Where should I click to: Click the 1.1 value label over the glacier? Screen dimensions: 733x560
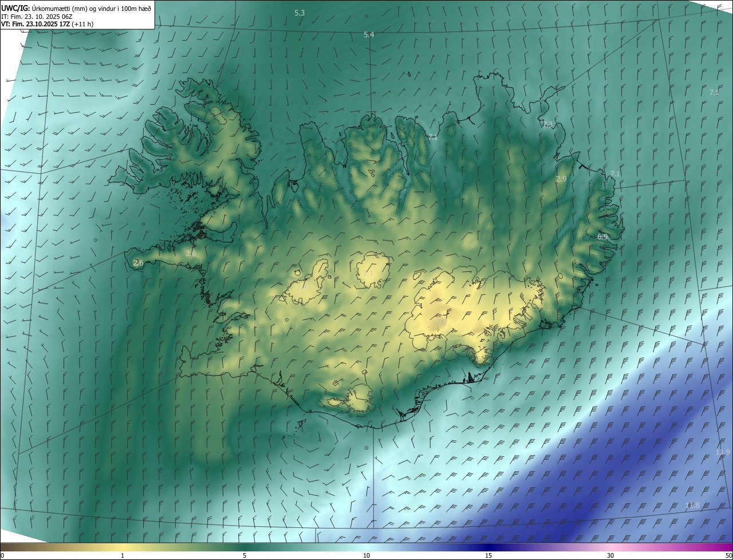coord(368,273)
